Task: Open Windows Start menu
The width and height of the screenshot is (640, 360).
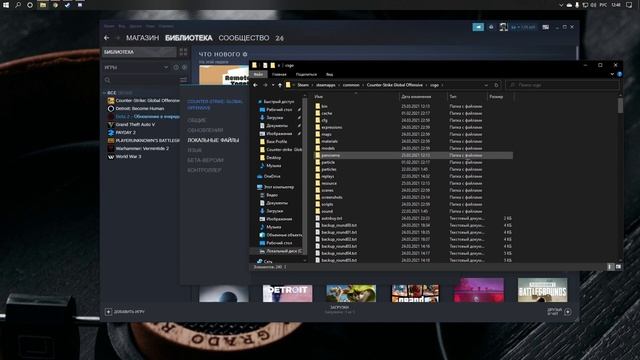Action: [x=6, y=5]
